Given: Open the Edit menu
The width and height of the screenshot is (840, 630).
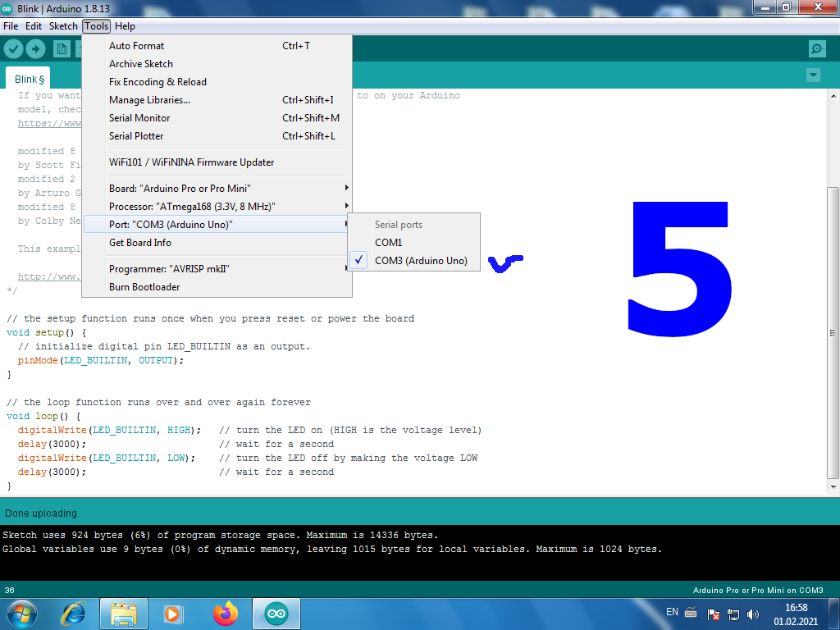Looking at the screenshot, I should coord(33,26).
